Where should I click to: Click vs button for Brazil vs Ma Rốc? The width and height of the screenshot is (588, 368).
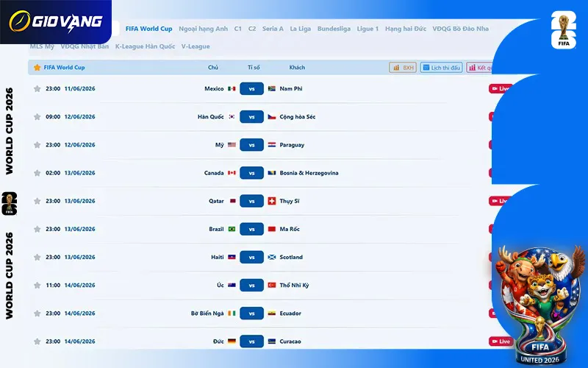point(251,229)
